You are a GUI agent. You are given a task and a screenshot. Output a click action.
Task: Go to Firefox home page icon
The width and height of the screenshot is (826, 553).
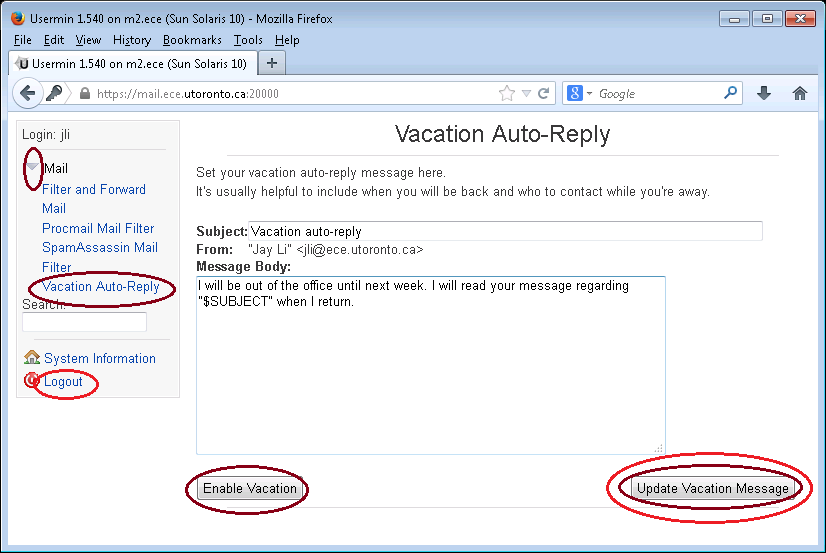coord(800,93)
